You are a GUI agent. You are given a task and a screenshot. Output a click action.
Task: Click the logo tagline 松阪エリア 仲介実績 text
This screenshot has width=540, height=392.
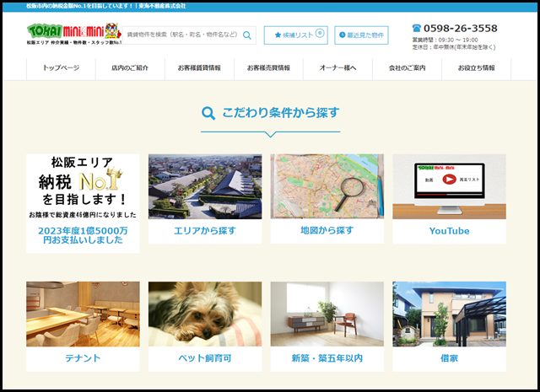tap(74, 42)
